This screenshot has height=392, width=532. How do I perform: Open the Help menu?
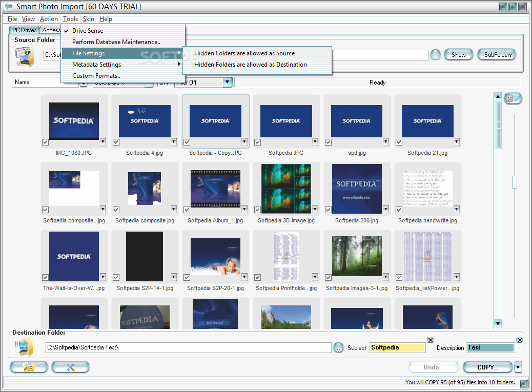[106, 19]
